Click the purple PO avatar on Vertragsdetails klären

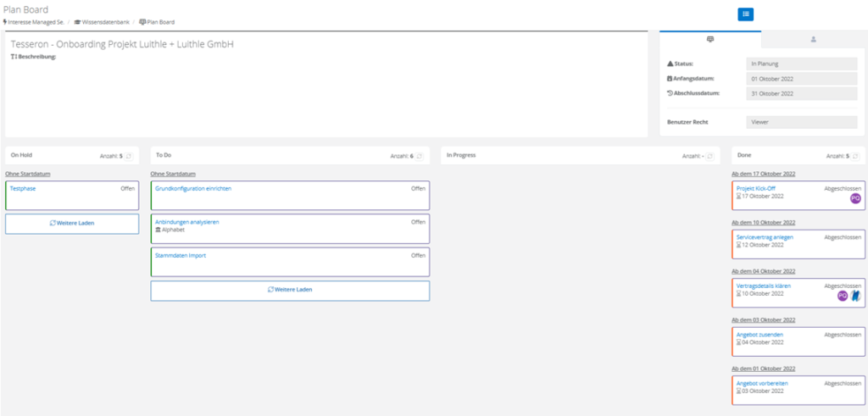(x=843, y=296)
